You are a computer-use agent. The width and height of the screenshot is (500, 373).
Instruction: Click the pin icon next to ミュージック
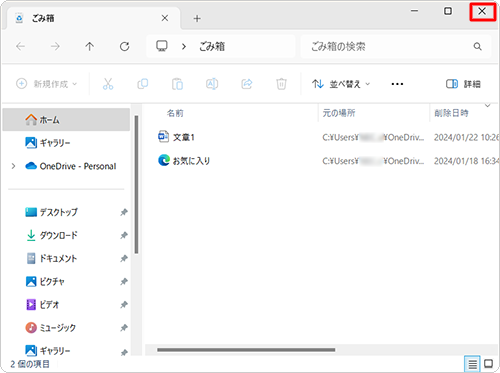point(124,328)
